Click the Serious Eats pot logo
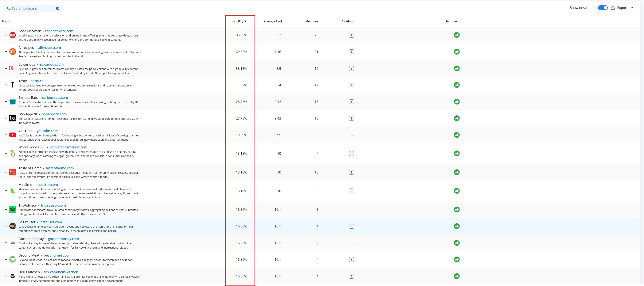This screenshot has width=644, height=286. tap(13, 102)
